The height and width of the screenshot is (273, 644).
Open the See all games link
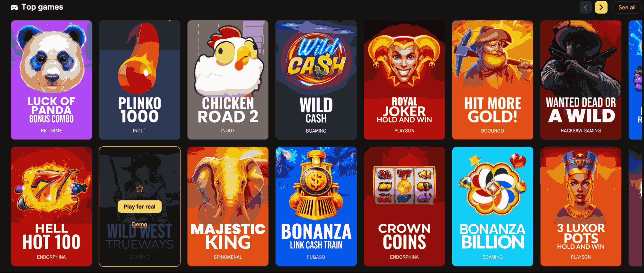tap(627, 7)
